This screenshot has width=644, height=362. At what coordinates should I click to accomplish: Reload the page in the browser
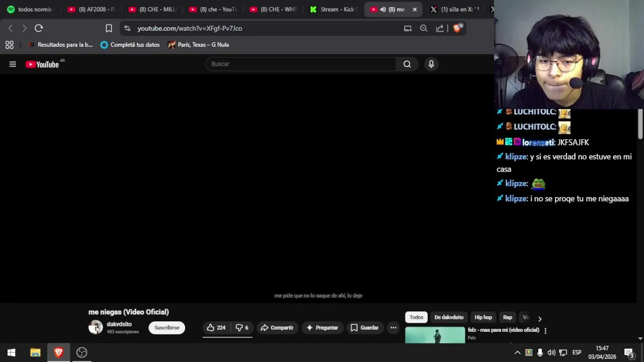[x=39, y=28]
